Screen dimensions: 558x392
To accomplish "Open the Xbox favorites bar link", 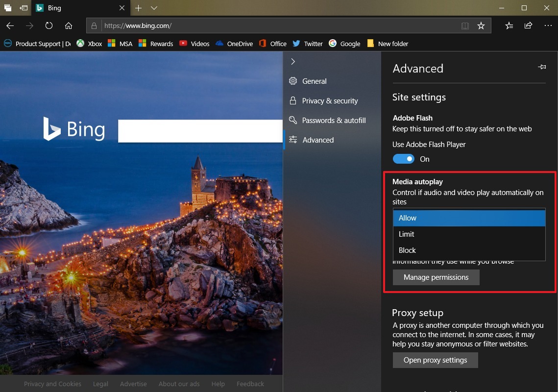I will click(x=90, y=44).
